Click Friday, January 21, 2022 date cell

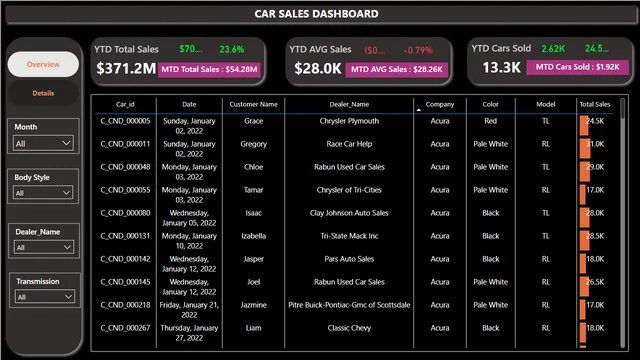(x=189, y=310)
